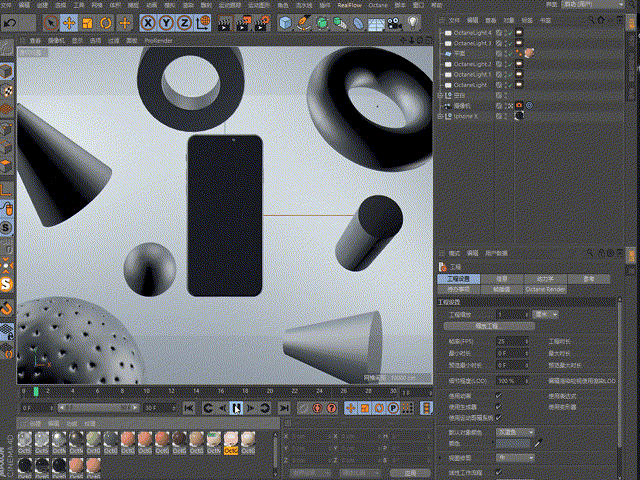The width and height of the screenshot is (640, 480).
Task: Click the Undo arrow in the top toolbar
Action: 11,23
